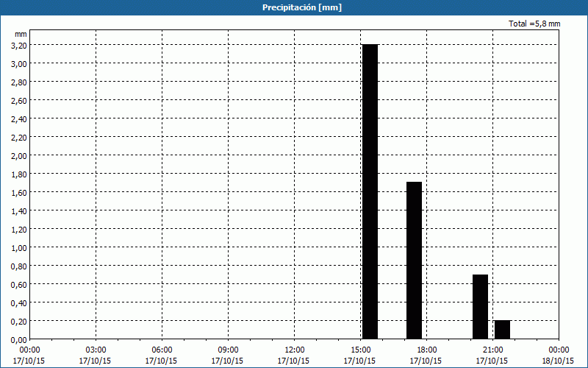Click the y-axis value 0,60
Image resolution: width=588 pixels, height=368 pixels.
pyautogui.click(x=19, y=285)
